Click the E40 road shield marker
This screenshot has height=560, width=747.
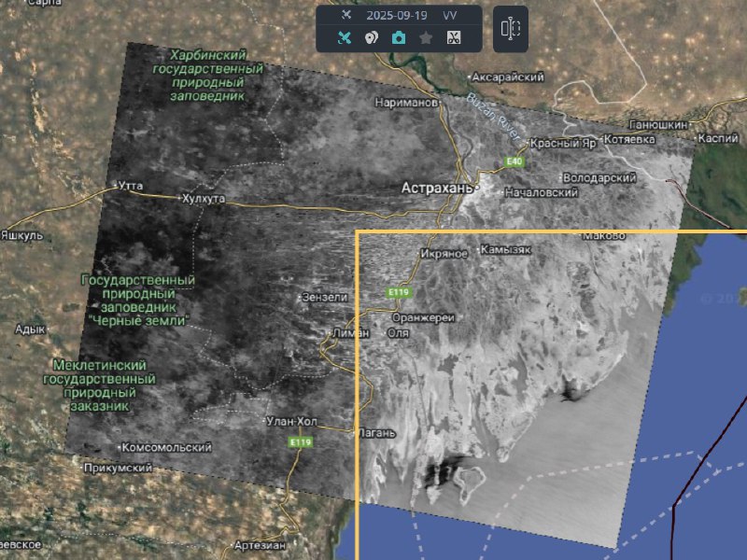[513, 161]
